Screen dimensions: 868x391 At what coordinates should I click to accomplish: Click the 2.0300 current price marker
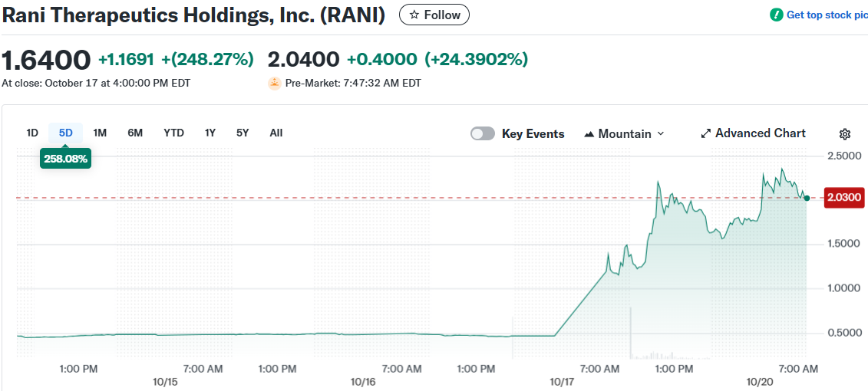pos(843,198)
